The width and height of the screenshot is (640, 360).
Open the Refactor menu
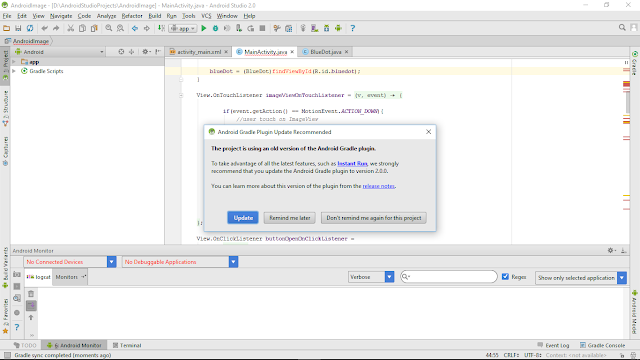[x=132, y=16]
